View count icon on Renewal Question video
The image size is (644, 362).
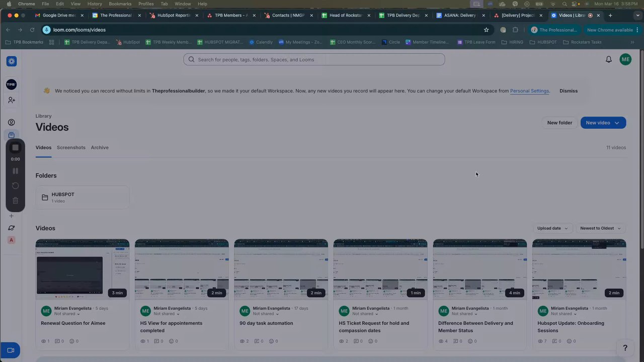click(44, 341)
